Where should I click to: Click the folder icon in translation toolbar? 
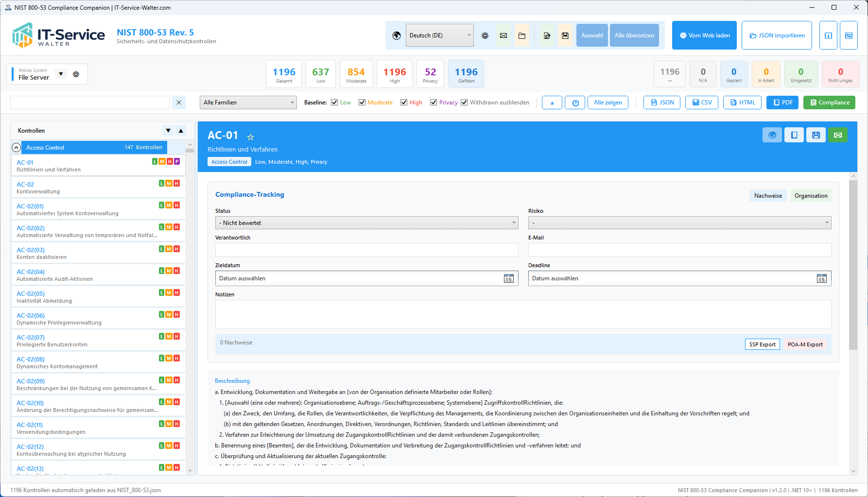point(521,35)
